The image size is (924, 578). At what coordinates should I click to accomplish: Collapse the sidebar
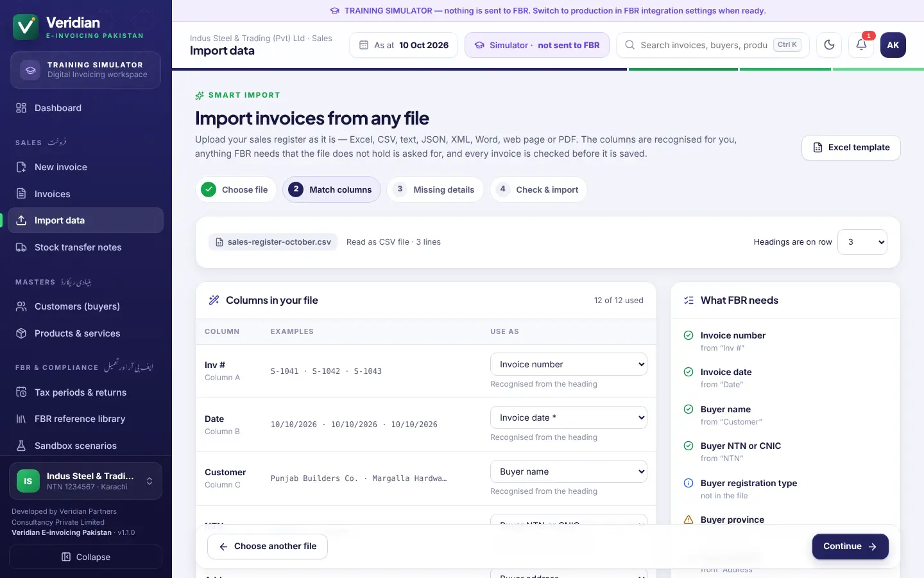[85, 557]
